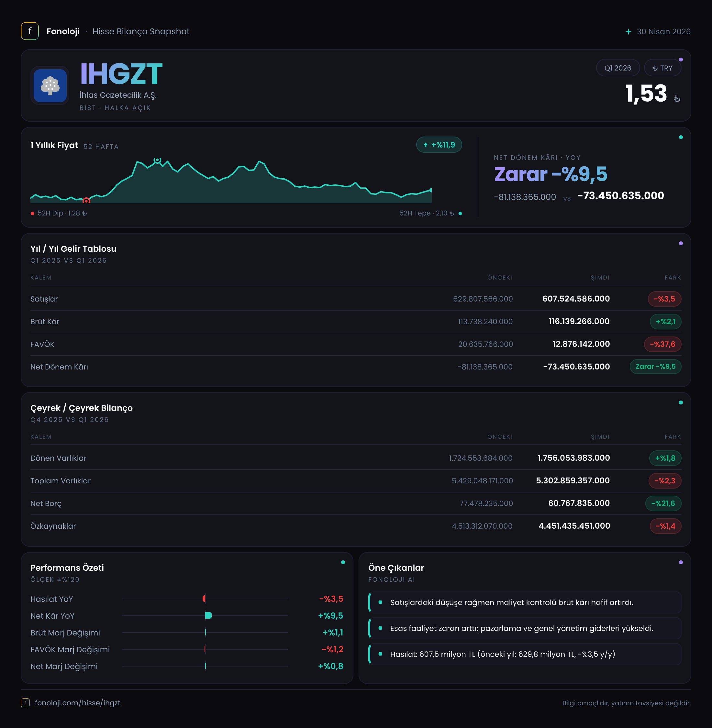
Task: Click the FAVÖK -%37,6 change badge
Action: 662,344
